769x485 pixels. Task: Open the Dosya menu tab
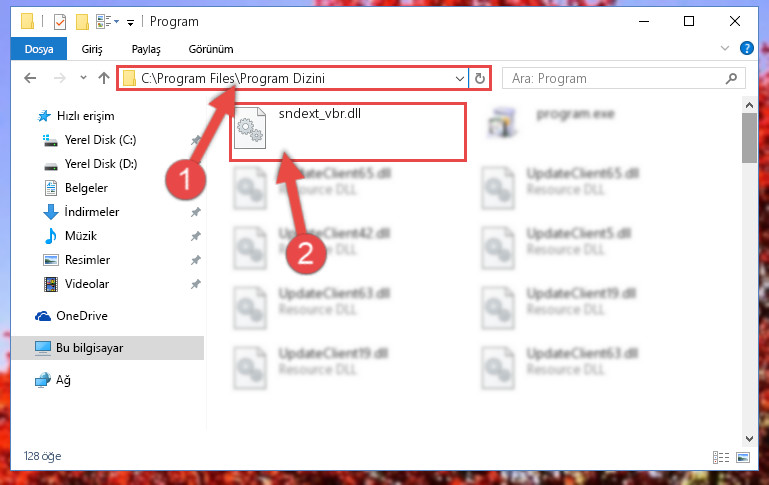tap(39, 49)
